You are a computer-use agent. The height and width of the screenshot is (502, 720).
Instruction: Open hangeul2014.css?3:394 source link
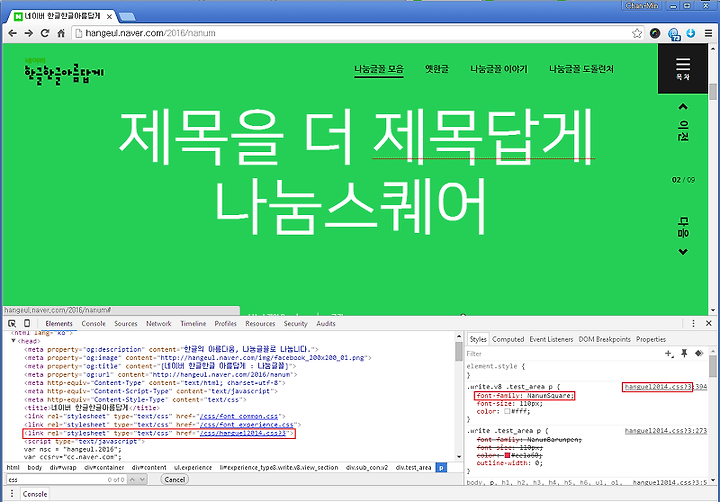[665, 387]
